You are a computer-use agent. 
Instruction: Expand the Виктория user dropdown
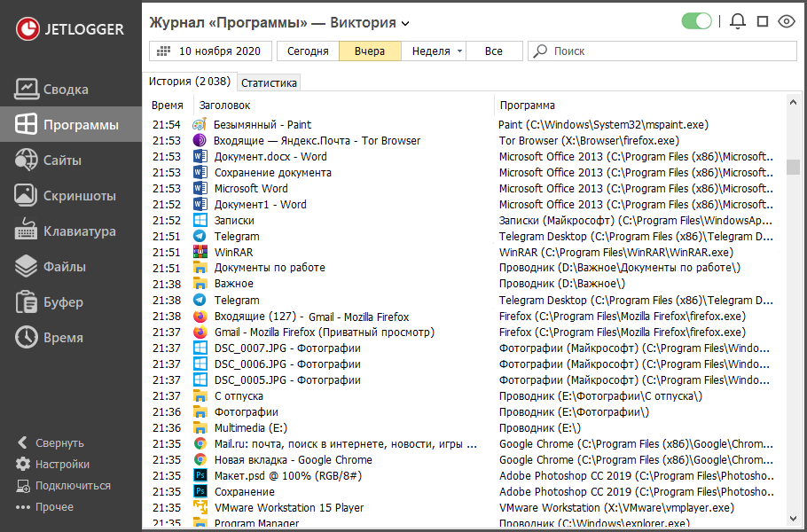tap(405, 23)
